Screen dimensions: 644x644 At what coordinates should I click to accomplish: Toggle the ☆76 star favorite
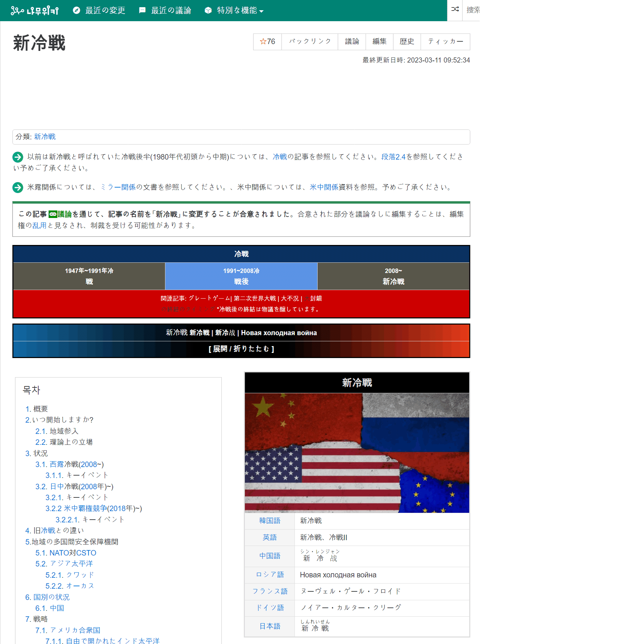[x=267, y=42]
